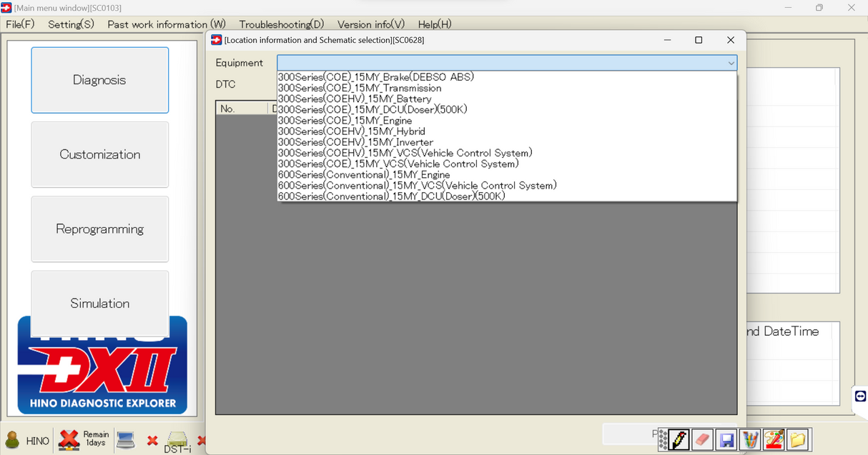Click the floppy disk save icon
The image size is (868, 455).
pos(726,439)
